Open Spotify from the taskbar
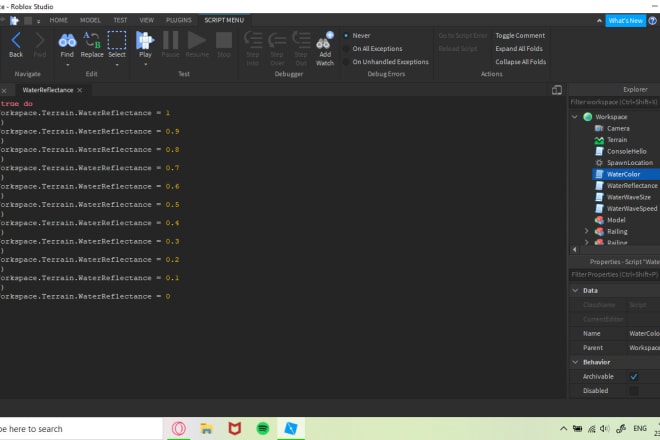The width and height of the screenshot is (660, 440). pos(263,429)
